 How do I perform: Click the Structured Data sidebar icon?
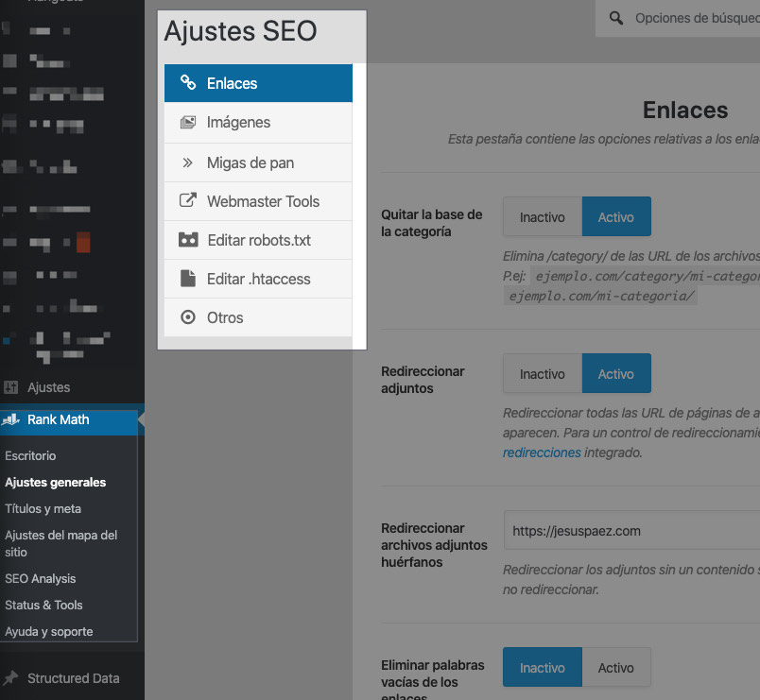(x=13, y=677)
